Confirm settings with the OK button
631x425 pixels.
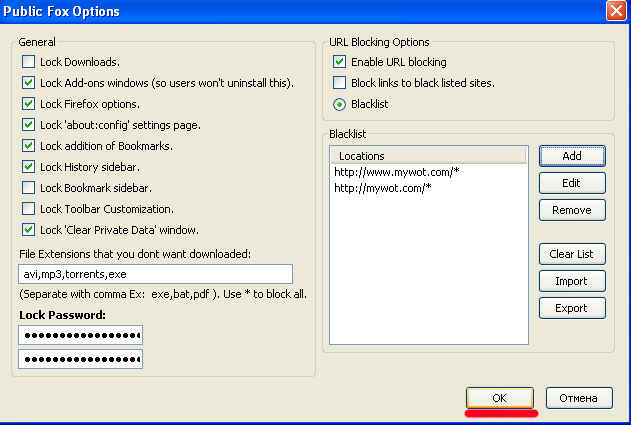499,398
